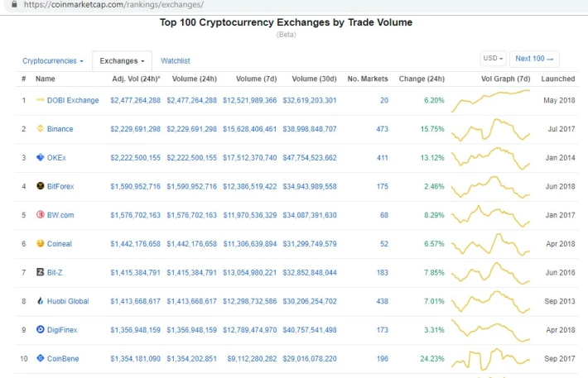
Task: Open the USD currency selector
Action: 493,59
